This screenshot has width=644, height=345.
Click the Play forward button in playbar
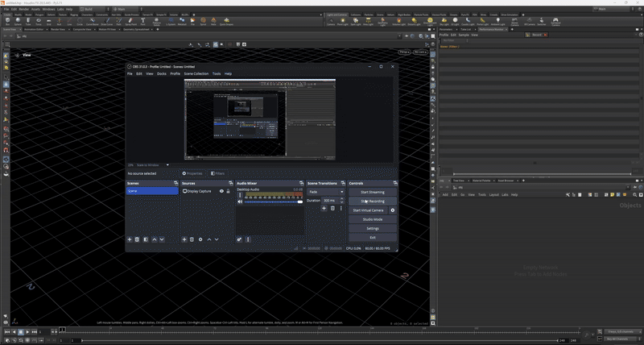27,331
